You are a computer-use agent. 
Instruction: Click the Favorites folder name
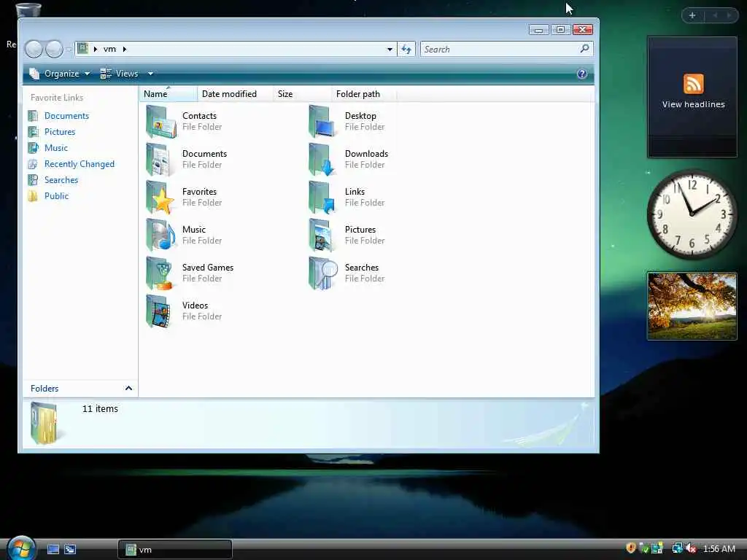pos(199,192)
